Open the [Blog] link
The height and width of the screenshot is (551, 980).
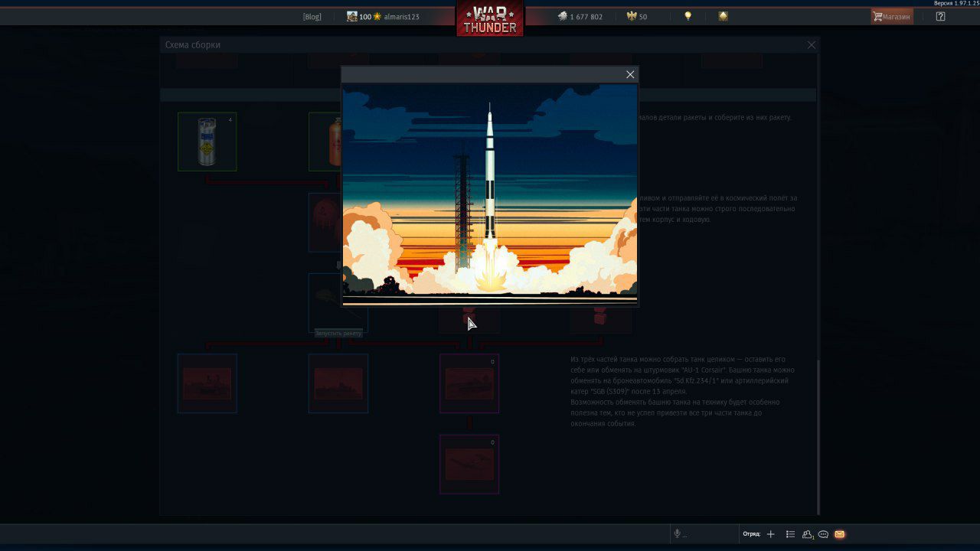[x=312, y=17]
